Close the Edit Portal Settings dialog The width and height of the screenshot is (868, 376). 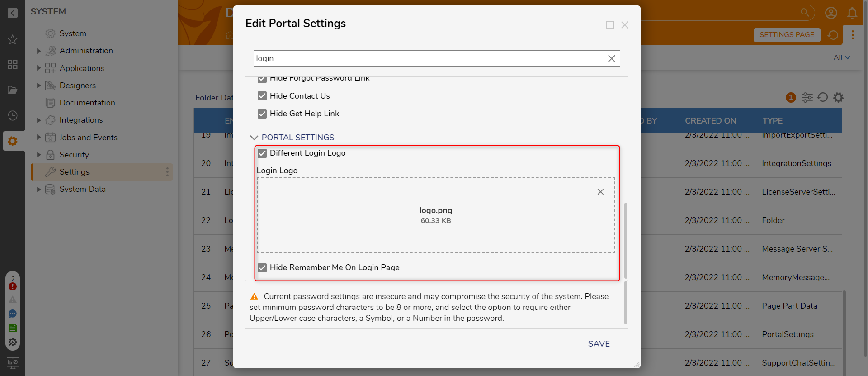[x=625, y=25]
